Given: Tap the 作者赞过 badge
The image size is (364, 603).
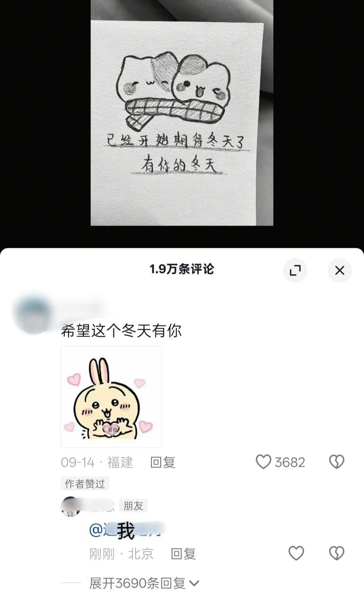Looking at the screenshot, I should pyautogui.click(x=85, y=484).
